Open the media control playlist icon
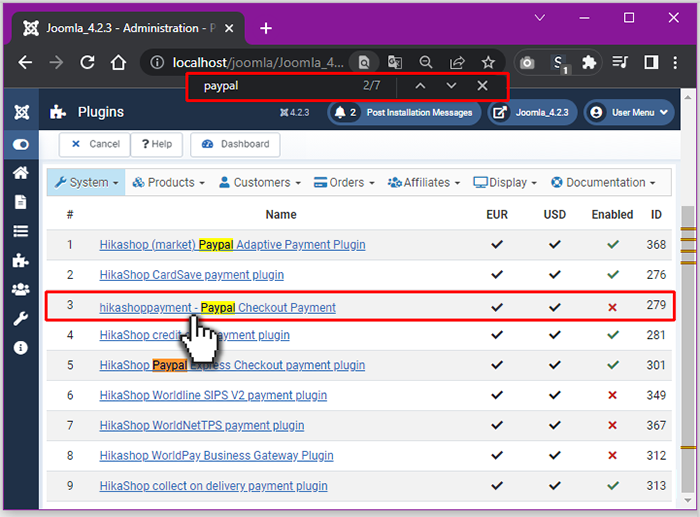The width and height of the screenshot is (700, 517). (x=620, y=63)
